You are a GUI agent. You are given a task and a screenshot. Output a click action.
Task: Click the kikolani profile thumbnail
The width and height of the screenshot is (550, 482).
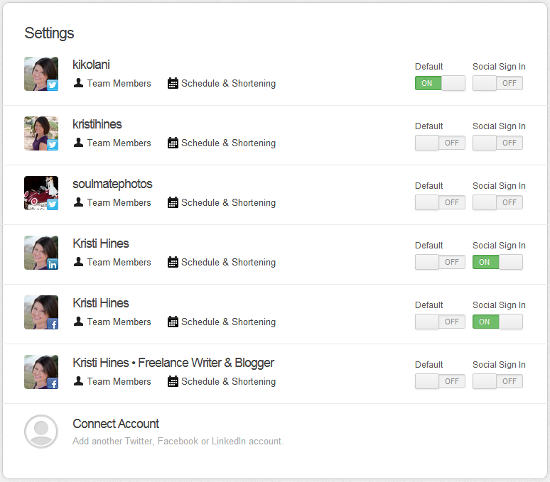click(41, 74)
